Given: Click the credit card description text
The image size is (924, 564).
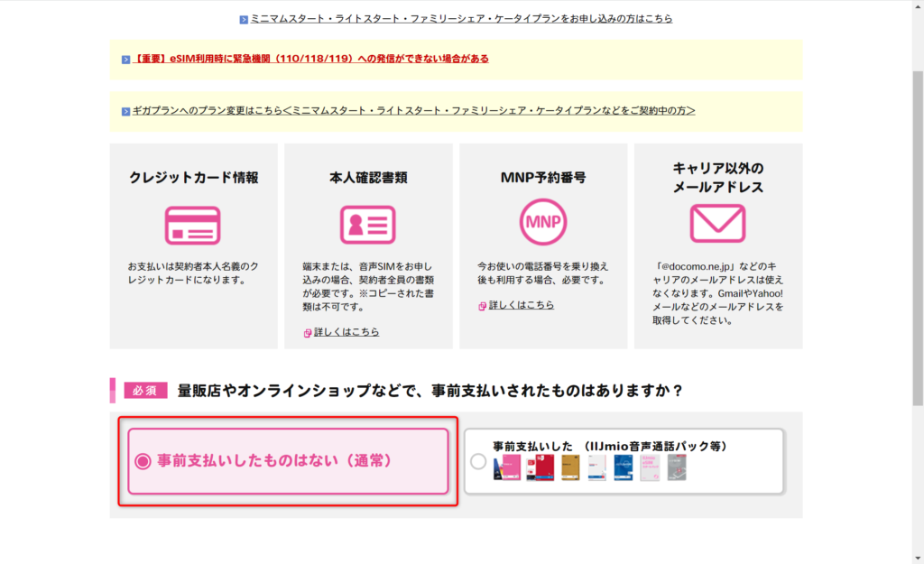Looking at the screenshot, I should 193,273.
